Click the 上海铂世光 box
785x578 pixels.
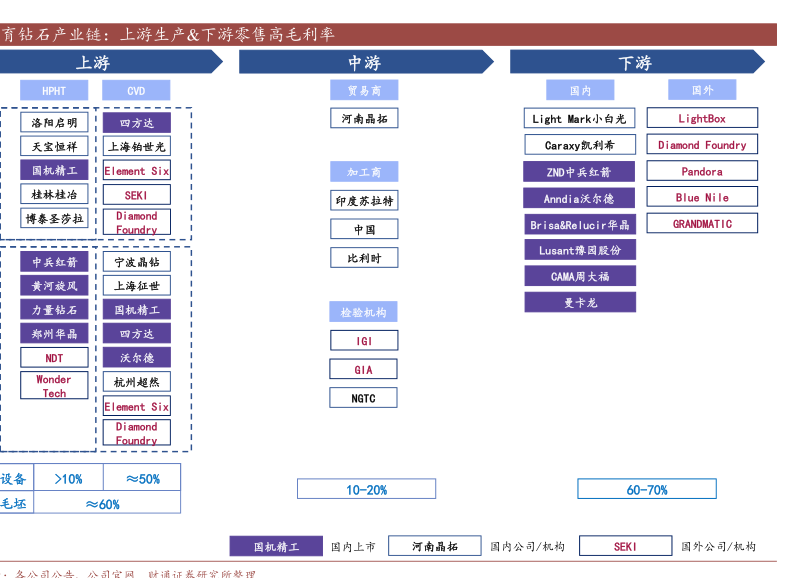(x=137, y=147)
